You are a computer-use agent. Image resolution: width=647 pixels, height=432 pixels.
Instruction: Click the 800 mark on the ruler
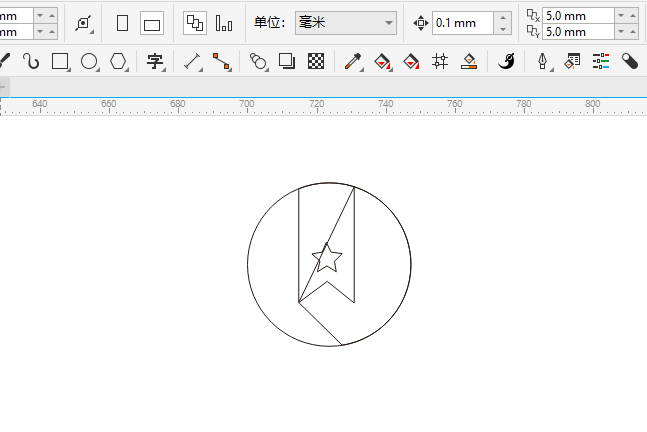tap(593, 104)
